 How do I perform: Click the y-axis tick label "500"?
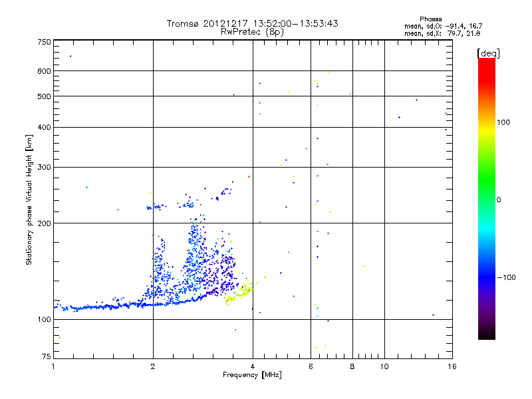tap(45, 96)
